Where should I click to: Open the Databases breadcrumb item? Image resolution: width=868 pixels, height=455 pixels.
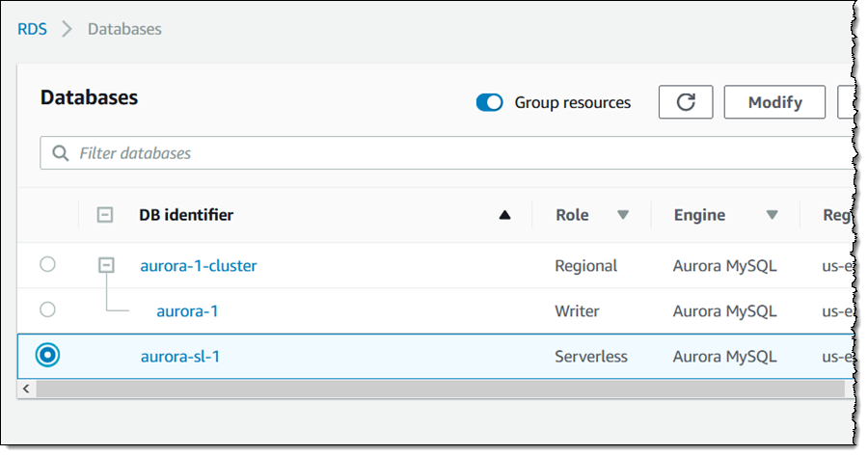click(124, 29)
